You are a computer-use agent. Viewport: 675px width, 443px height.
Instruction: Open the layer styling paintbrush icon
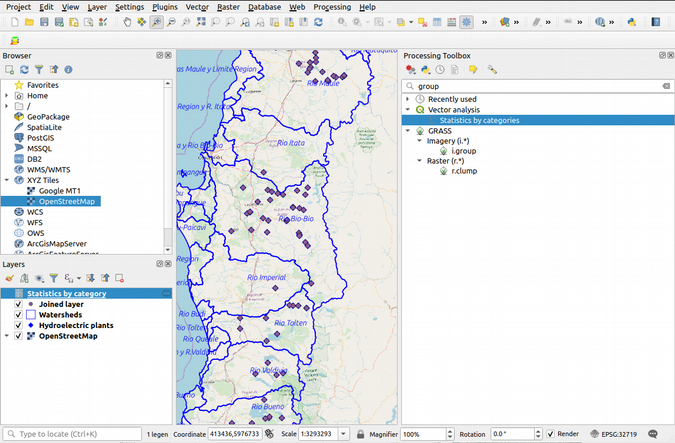(x=8, y=278)
